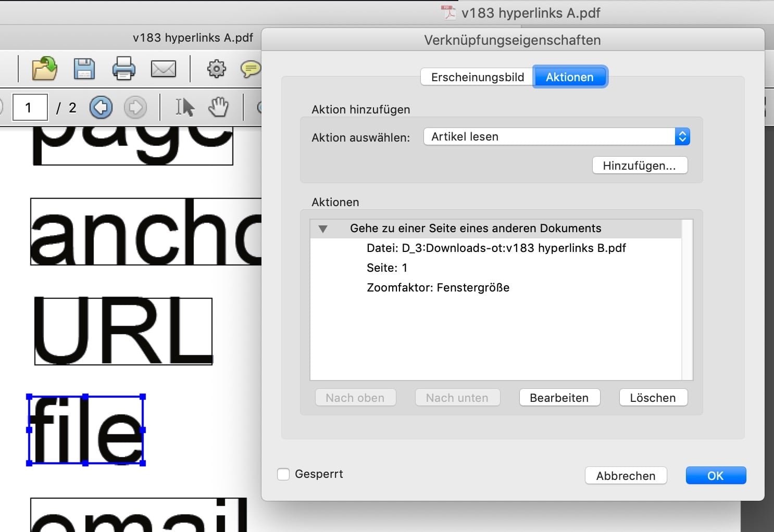Open a PDF file using the folder icon
Image resolution: width=774 pixels, height=532 pixels.
click(44, 68)
